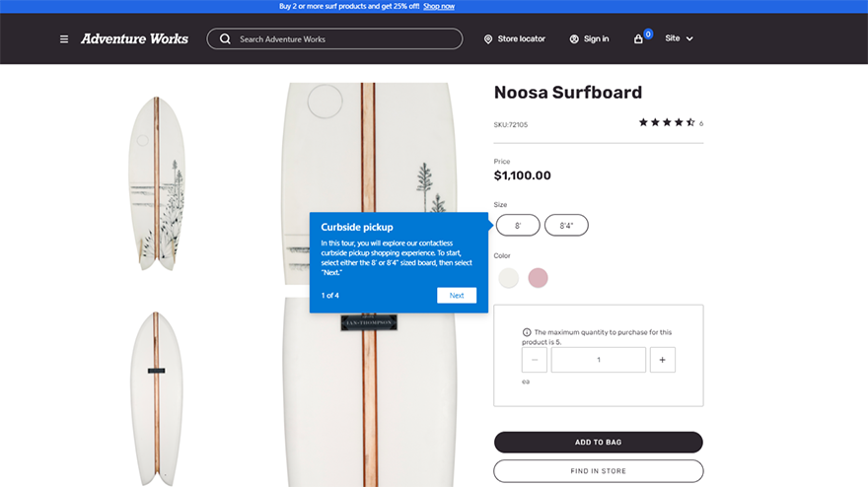Screen dimensions: 868x487
Task: Open the shopping bag cart
Action: 639,38
